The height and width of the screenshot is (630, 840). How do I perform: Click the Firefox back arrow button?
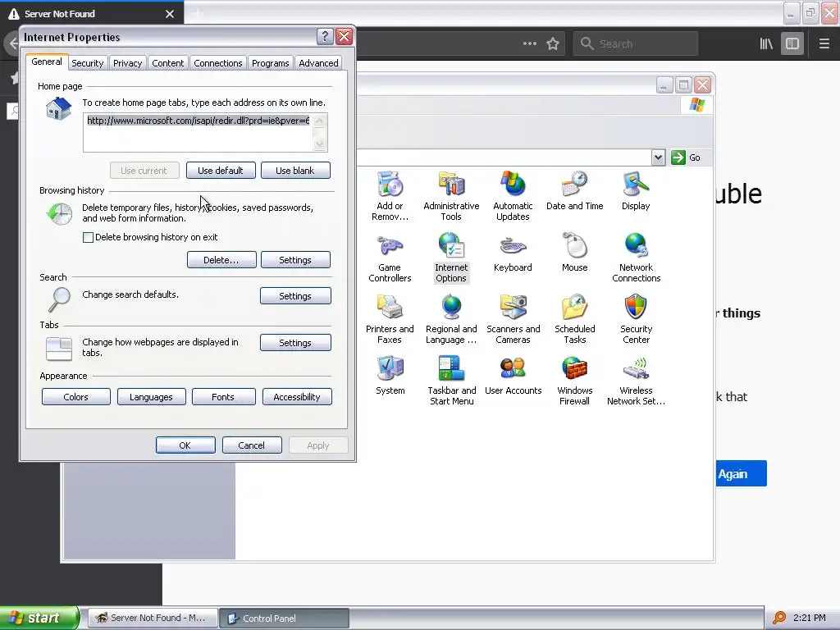(x=13, y=44)
